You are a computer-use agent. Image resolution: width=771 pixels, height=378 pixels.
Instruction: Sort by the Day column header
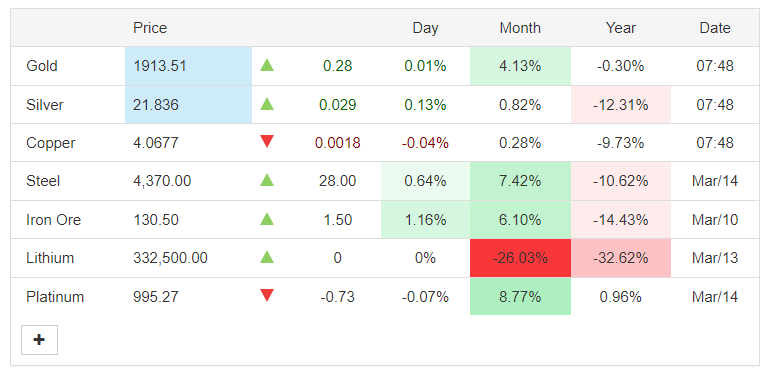[425, 28]
